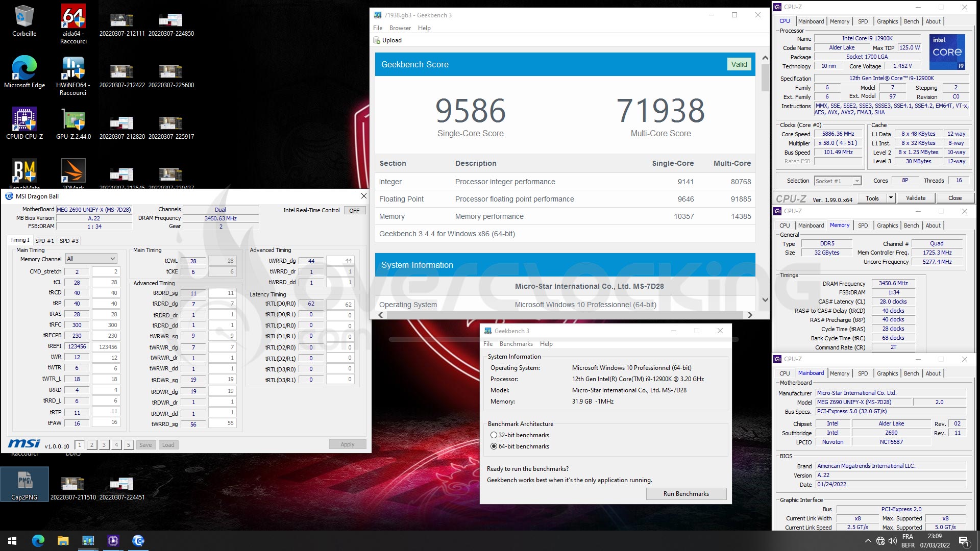Open Graphics tab in bottom CPU-Z window
The image size is (980, 551).
pyautogui.click(x=887, y=373)
